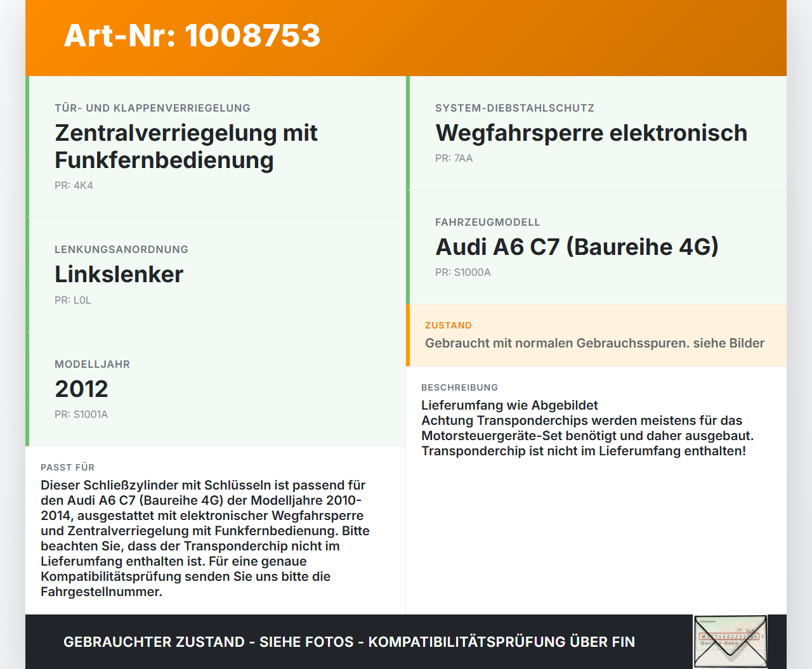Select the Wegfahrsperre elektronisch heading
This screenshot has width=812, height=669.
(591, 133)
